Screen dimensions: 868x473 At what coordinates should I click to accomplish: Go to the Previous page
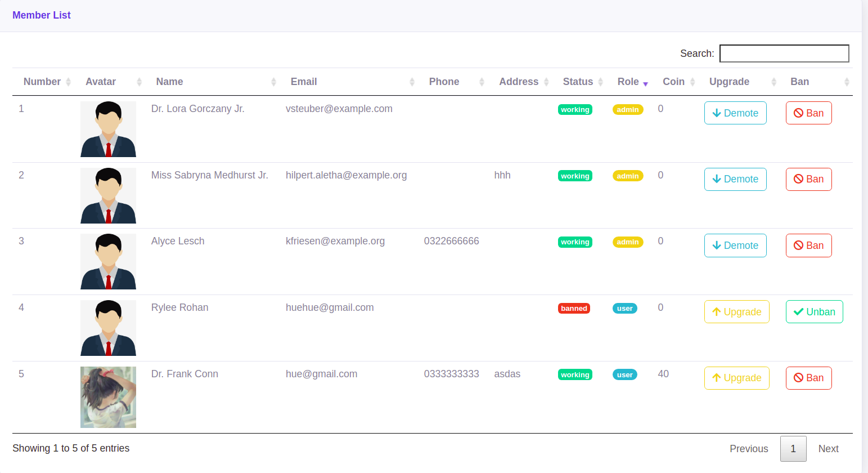[749, 449]
